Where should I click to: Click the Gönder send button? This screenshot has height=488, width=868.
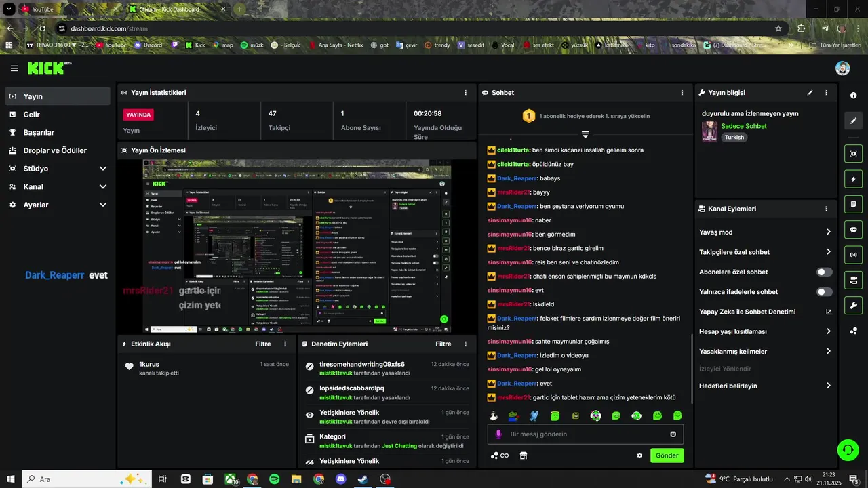(667, 455)
